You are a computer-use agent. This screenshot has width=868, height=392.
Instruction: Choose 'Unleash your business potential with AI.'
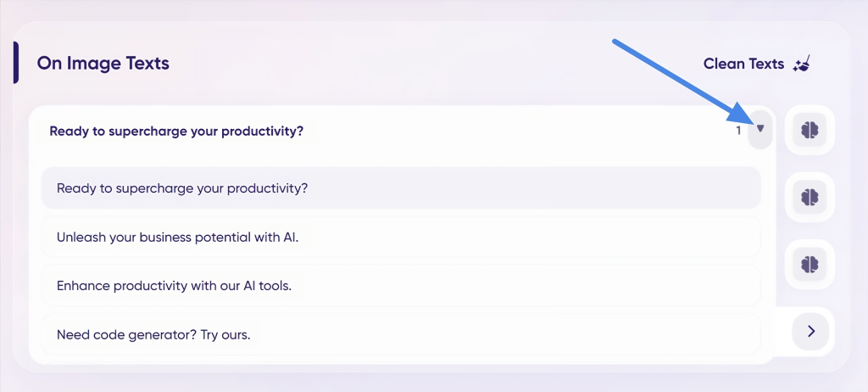[401, 238]
